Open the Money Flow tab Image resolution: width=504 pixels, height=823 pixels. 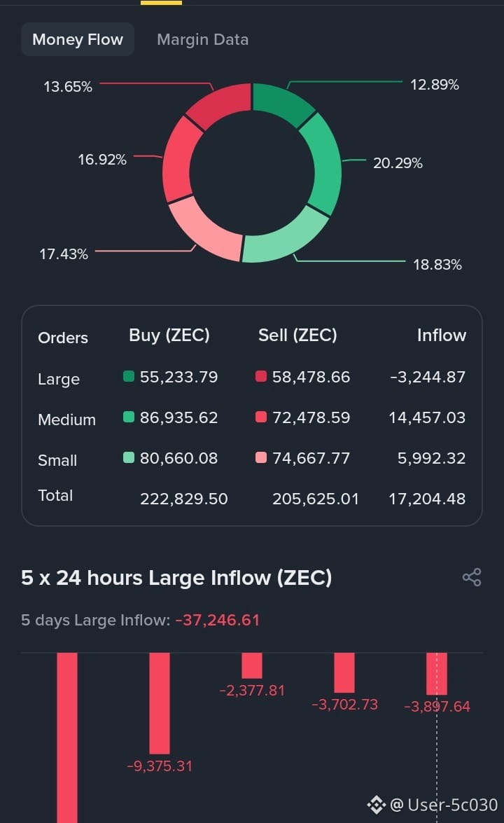(78, 39)
